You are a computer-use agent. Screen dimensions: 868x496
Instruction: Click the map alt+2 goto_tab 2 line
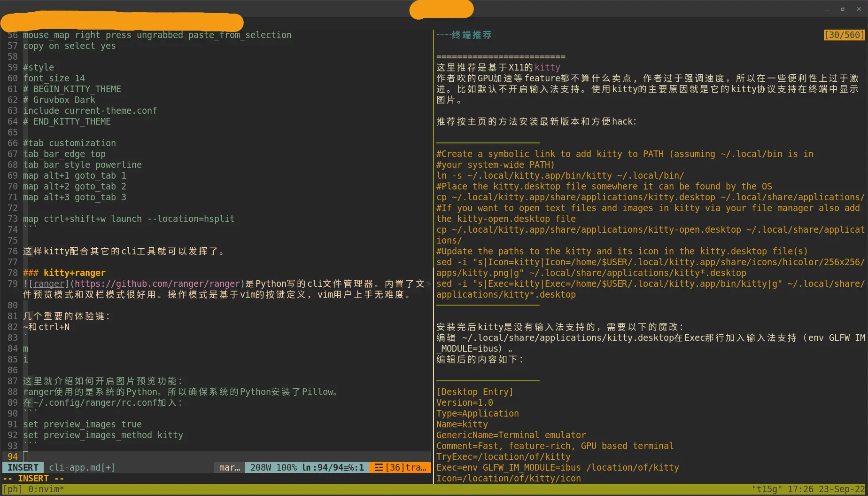75,186
